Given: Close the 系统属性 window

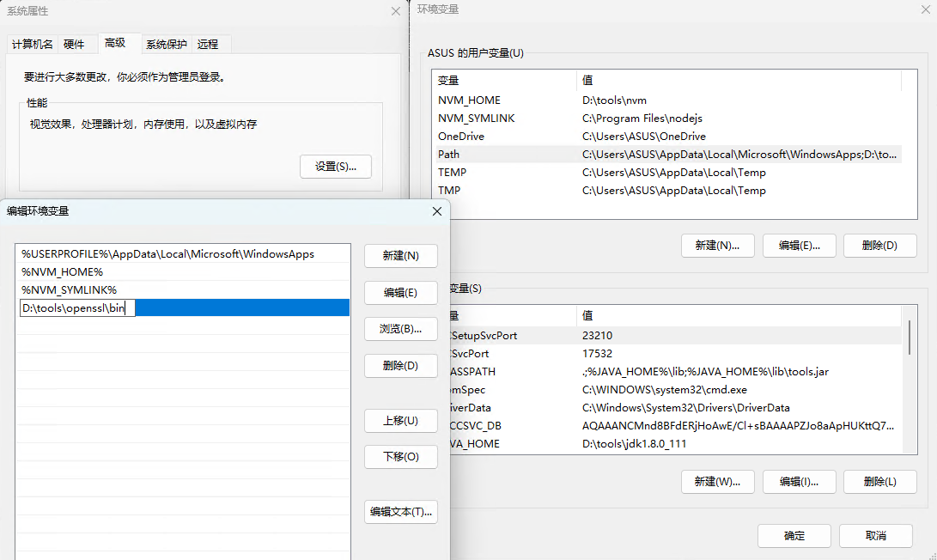Looking at the screenshot, I should (x=396, y=11).
